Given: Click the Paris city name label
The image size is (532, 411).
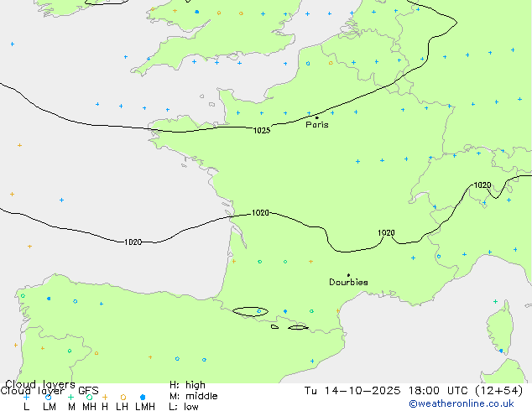Looking at the screenshot, I should point(317,125).
